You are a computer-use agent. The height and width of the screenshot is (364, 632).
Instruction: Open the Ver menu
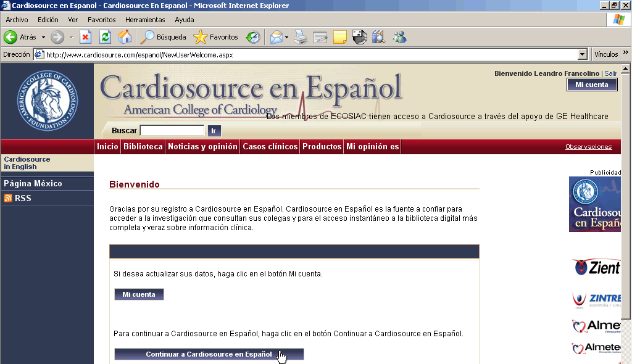(x=73, y=20)
